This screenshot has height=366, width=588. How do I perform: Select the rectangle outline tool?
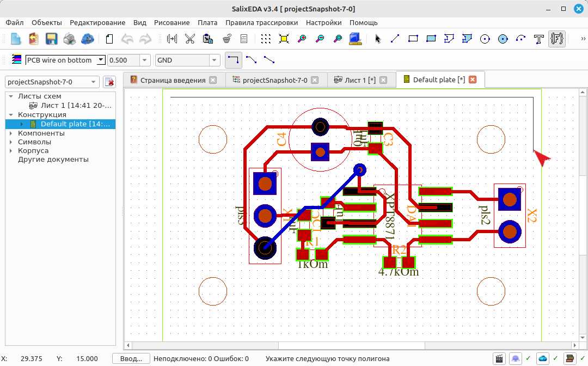[x=413, y=39]
